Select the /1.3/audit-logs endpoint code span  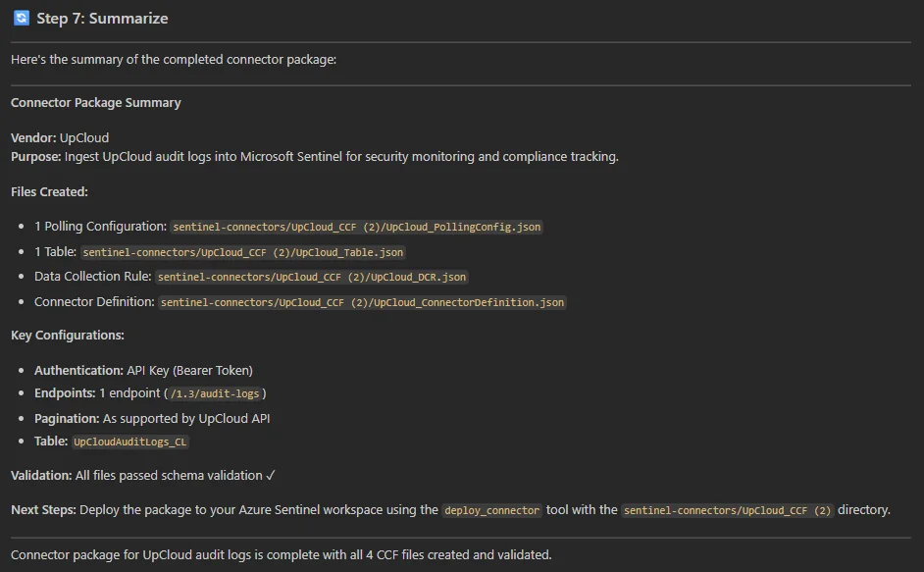point(214,395)
